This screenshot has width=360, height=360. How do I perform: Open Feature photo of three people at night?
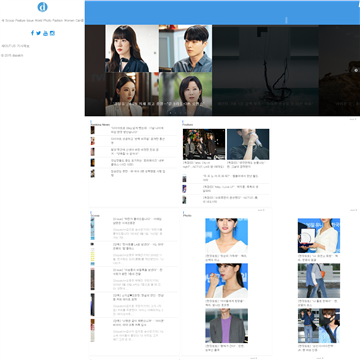[204, 144]
